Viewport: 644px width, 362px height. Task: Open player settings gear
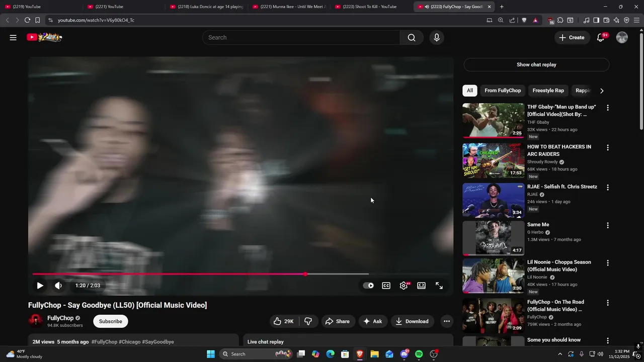coord(404,286)
